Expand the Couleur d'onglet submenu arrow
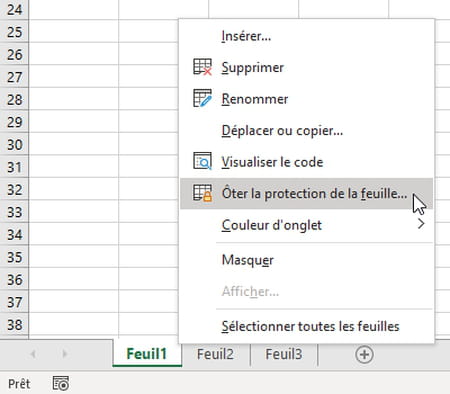 [x=421, y=224]
